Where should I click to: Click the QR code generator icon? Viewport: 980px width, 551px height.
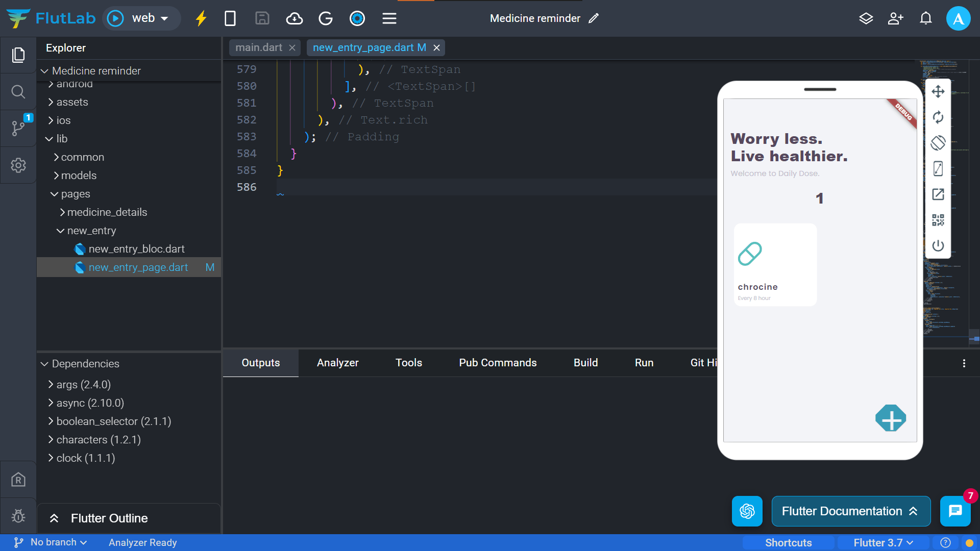tap(938, 220)
